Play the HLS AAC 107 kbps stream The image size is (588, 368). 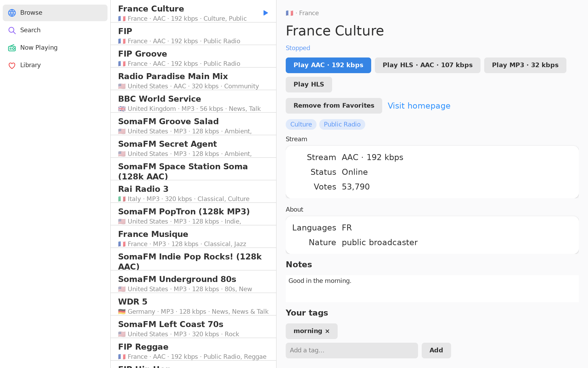(x=427, y=65)
